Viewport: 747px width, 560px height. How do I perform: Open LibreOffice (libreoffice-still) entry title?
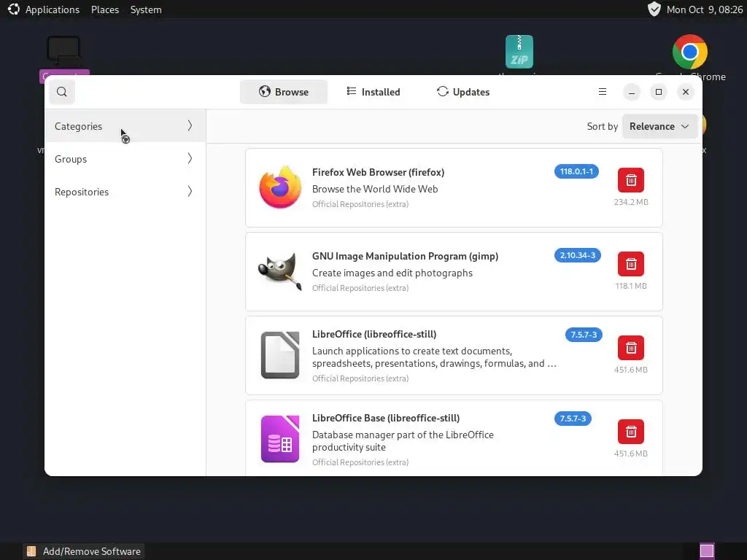(374, 334)
